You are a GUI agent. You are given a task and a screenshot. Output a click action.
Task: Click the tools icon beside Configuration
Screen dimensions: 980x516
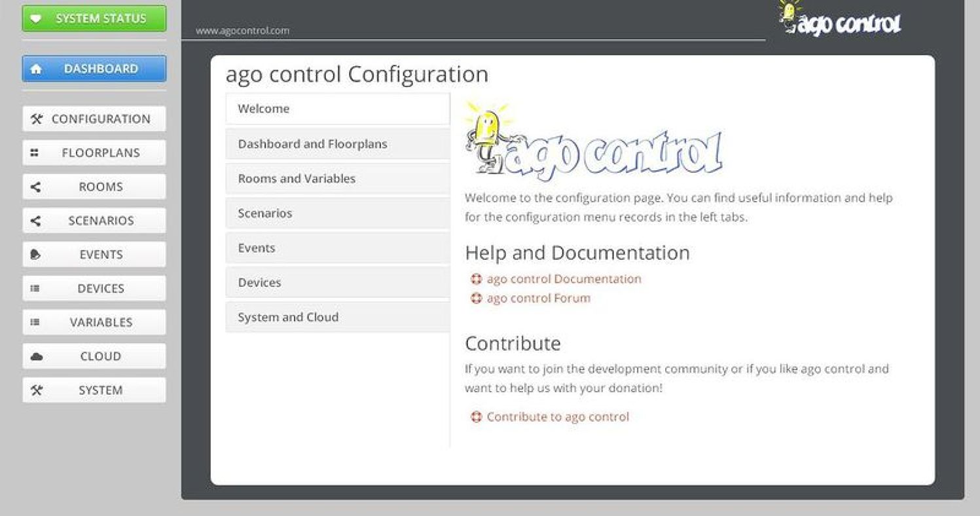37,119
